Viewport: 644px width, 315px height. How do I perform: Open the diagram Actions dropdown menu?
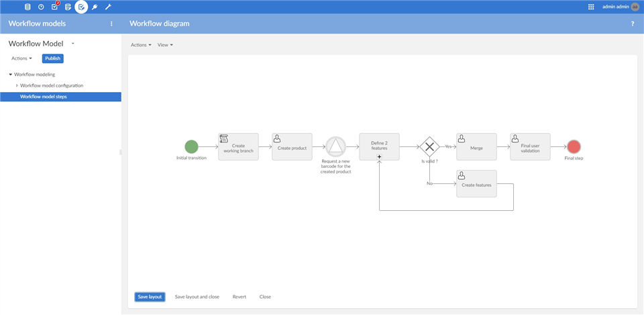click(141, 45)
